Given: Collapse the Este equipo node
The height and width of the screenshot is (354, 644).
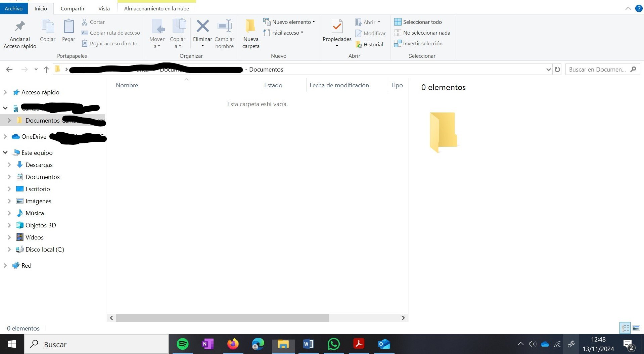Looking at the screenshot, I should (x=5, y=152).
